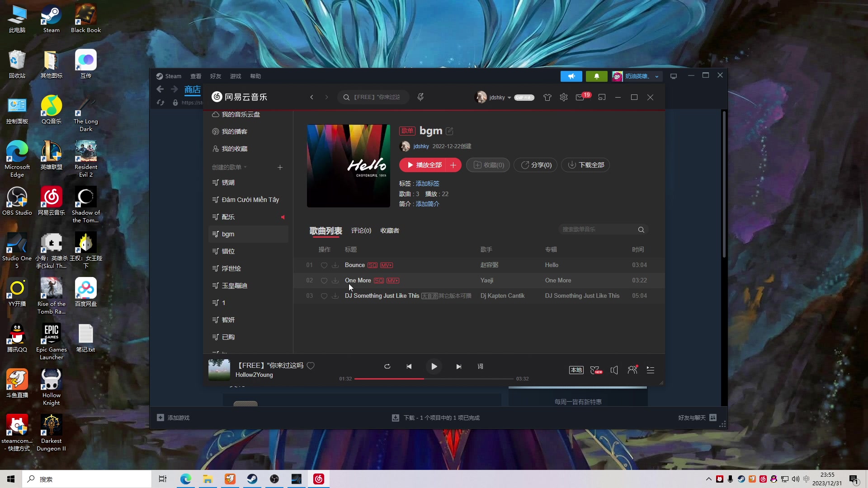
Task: Like the currently playing track
Action: (x=311, y=366)
